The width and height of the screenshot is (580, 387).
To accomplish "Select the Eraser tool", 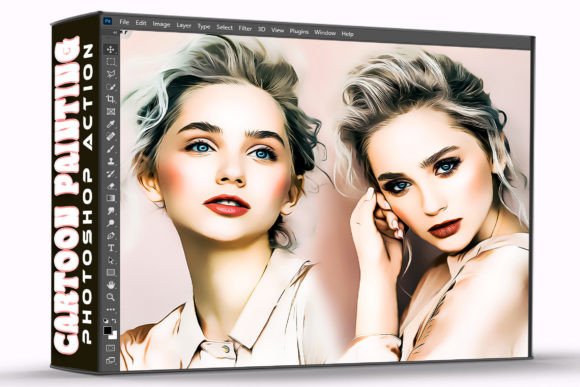I will [111, 186].
